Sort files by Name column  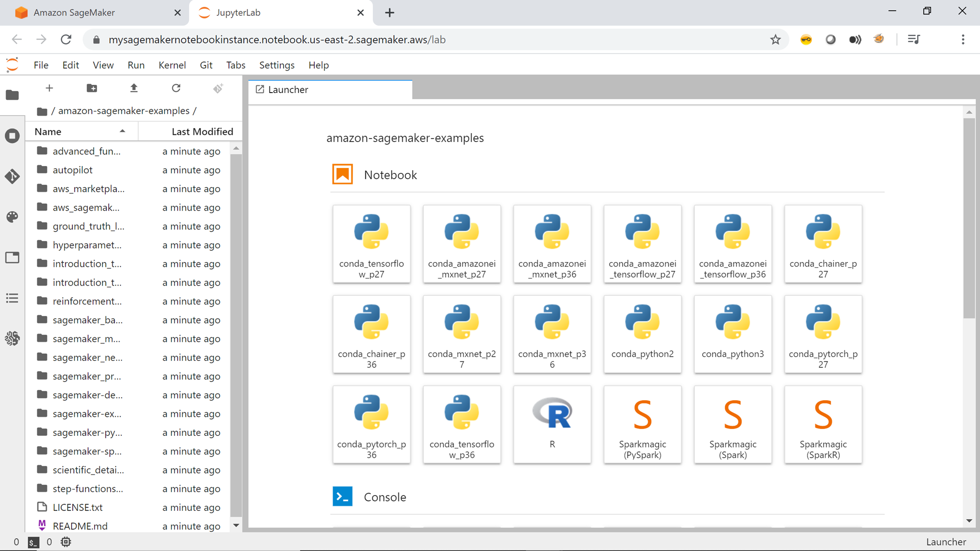click(48, 132)
